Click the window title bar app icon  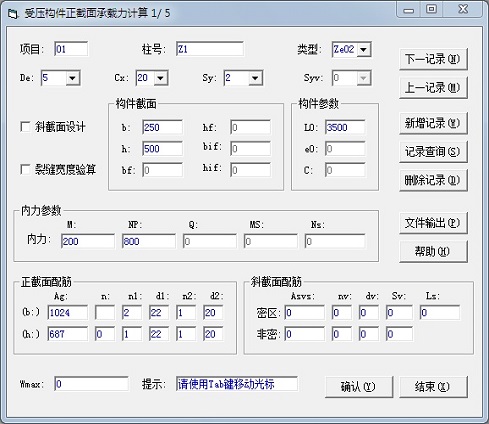pos(12,14)
